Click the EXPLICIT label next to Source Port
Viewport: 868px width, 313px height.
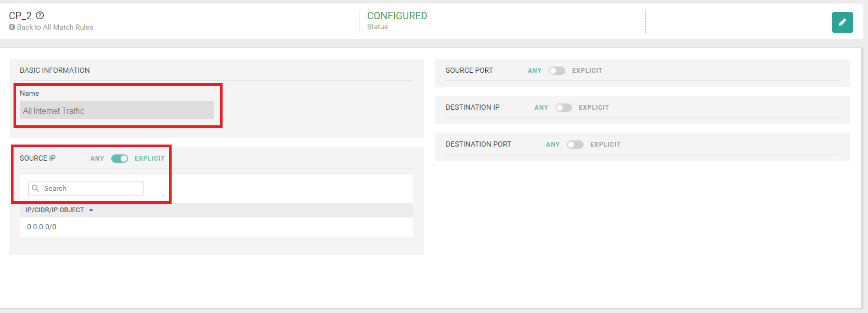[587, 70]
